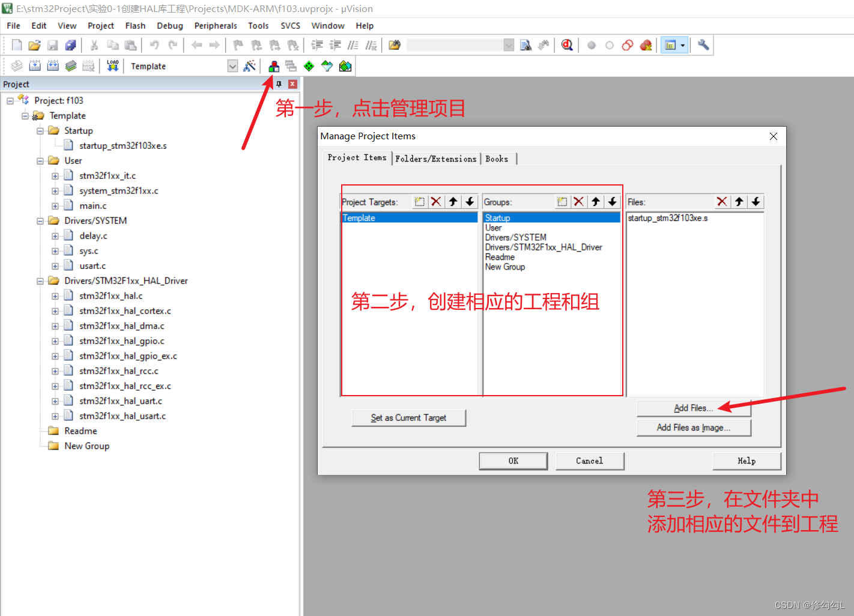
Task: Move selected Group down
Action: (x=612, y=202)
